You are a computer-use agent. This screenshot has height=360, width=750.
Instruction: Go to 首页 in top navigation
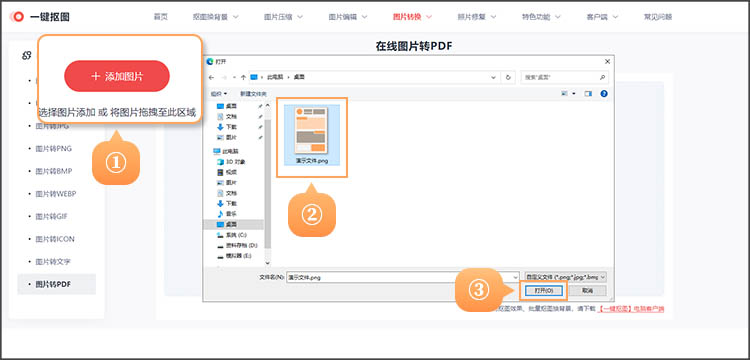(x=161, y=17)
